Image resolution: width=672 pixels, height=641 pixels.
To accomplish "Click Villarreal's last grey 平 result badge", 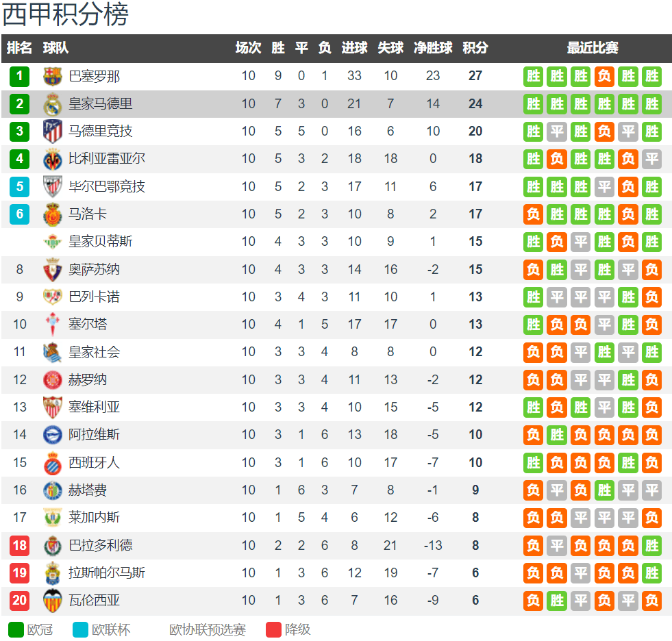I will pos(651,159).
